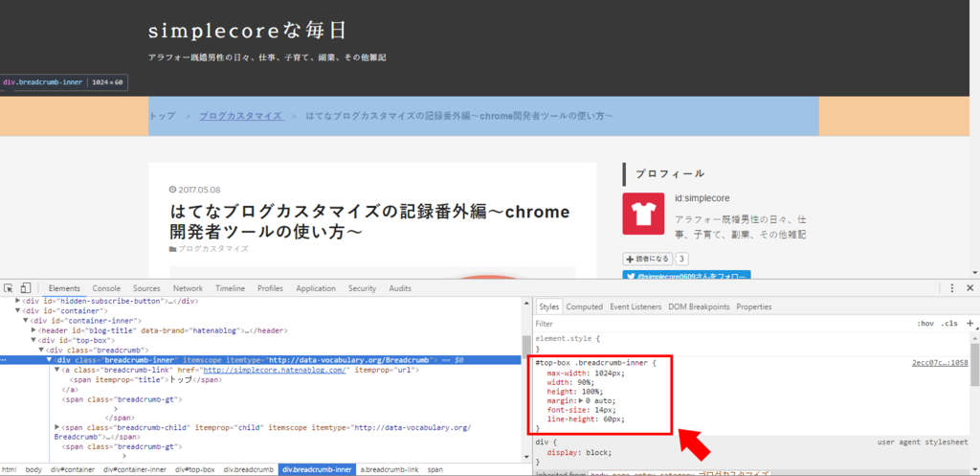Click html in the breadcrumb path bar
This screenshot has height=476, width=980.
9,469
